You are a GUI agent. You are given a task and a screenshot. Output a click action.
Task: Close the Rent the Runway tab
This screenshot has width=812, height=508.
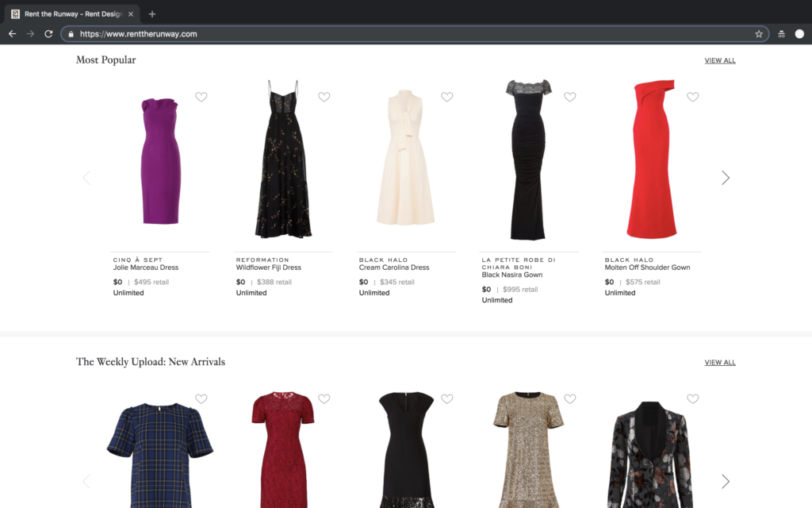[131, 14]
